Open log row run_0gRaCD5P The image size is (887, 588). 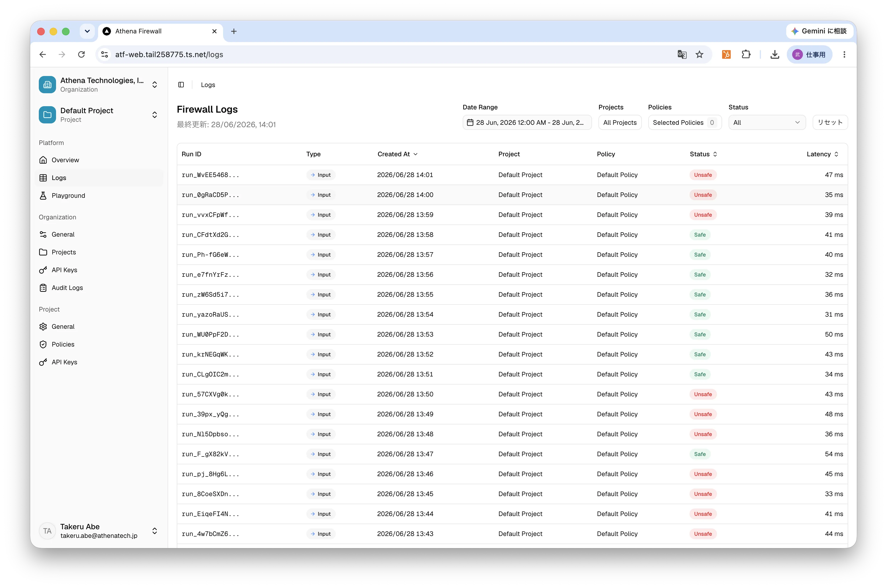512,195
